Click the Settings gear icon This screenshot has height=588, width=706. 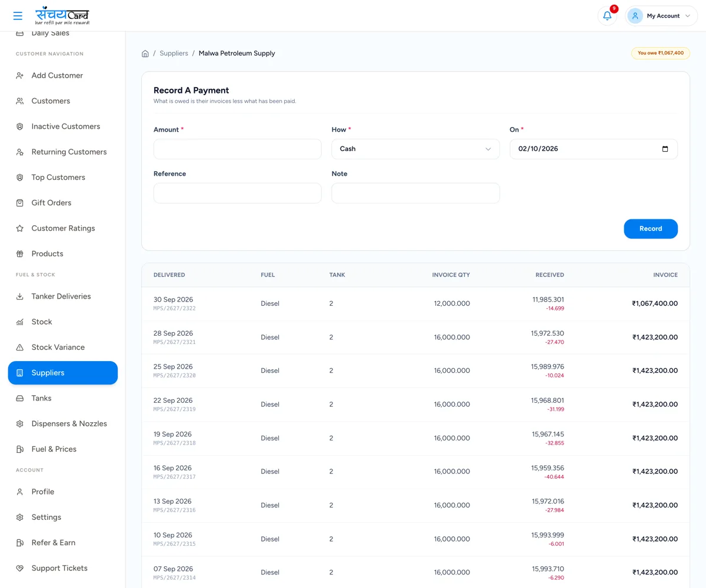click(19, 517)
